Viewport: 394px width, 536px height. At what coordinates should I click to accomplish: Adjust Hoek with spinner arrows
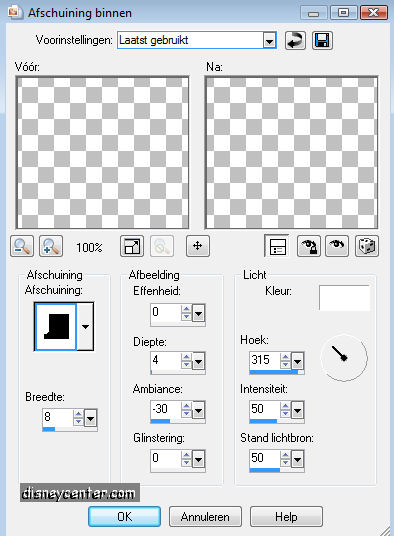point(286,361)
